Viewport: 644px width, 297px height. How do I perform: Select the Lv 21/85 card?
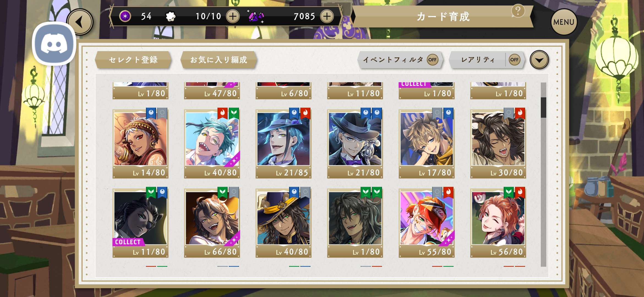click(x=283, y=144)
